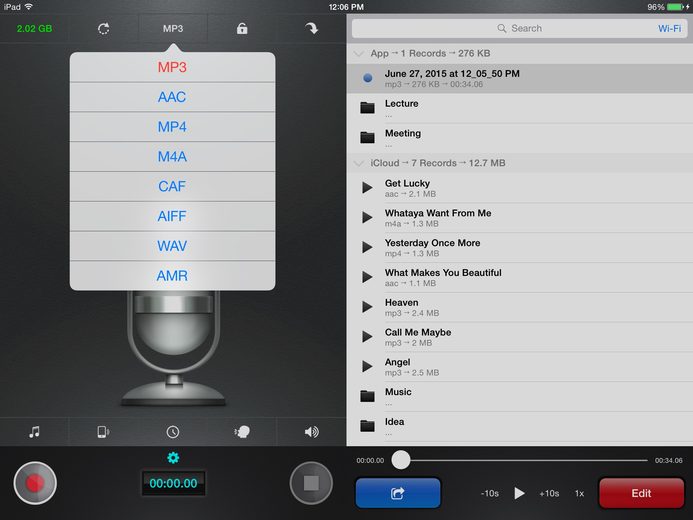Start recording with the red record button
Viewport: 693px width, 520px height.
(35, 483)
